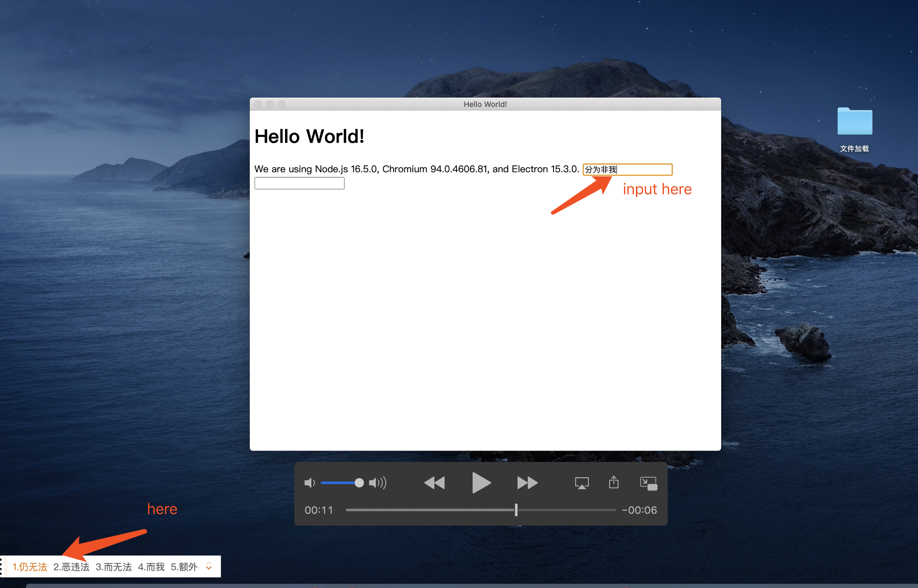Close the Hello World! window
The width and height of the screenshot is (918, 588).
click(x=258, y=104)
